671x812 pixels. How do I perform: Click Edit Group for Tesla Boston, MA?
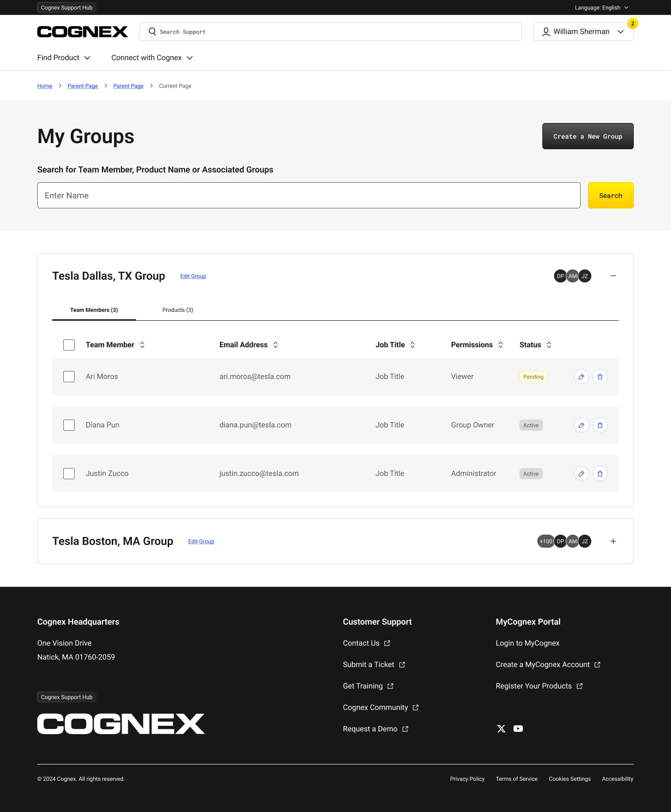201,542
